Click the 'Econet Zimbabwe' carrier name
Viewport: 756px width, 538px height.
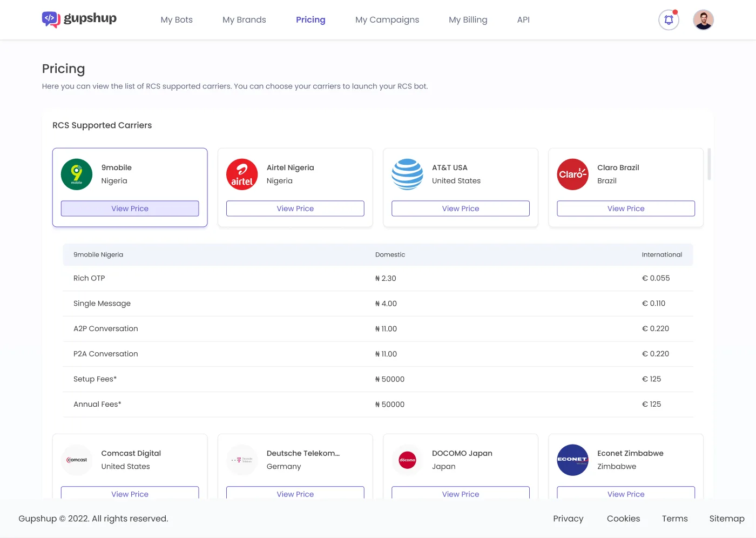tap(630, 453)
